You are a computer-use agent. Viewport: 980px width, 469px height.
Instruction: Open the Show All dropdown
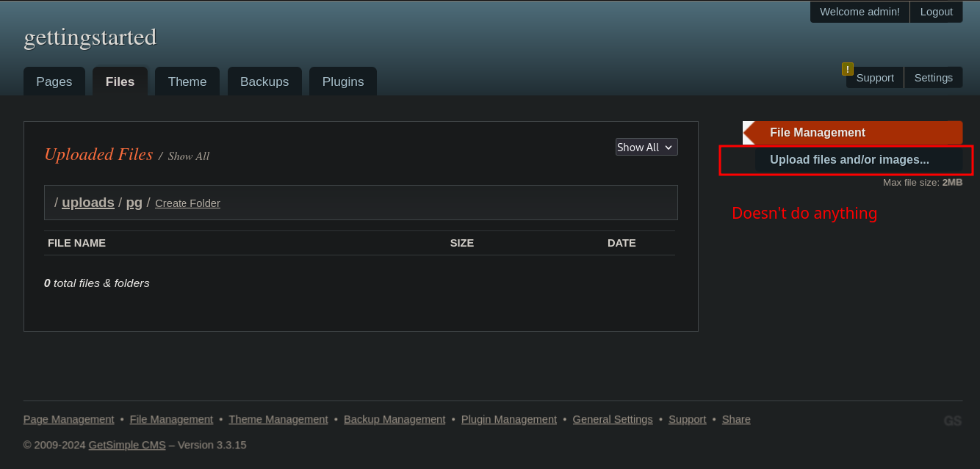pos(646,148)
